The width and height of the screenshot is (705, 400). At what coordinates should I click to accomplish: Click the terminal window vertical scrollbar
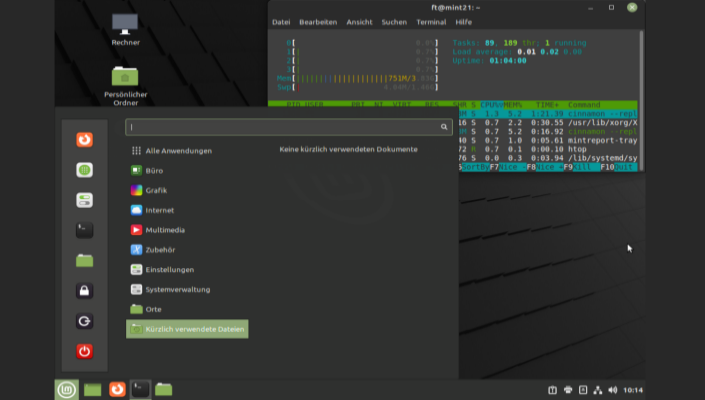[x=641, y=100]
